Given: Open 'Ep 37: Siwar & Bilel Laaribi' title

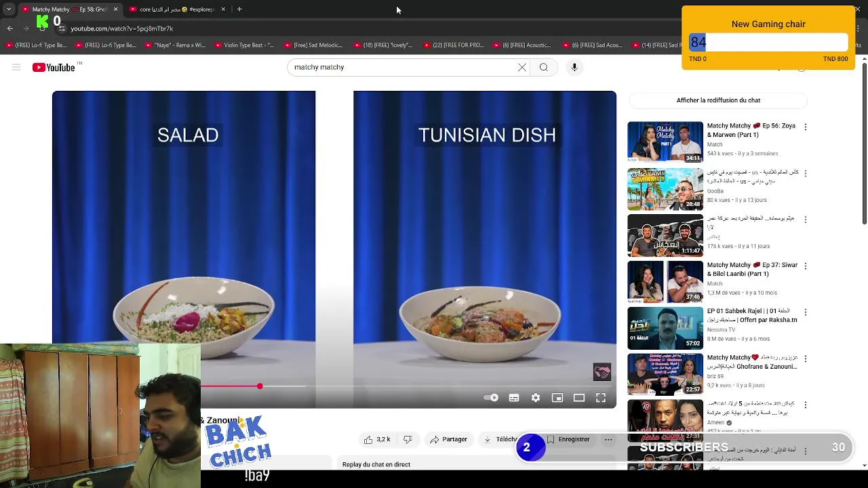Looking at the screenshot, I should click(752, 269).
